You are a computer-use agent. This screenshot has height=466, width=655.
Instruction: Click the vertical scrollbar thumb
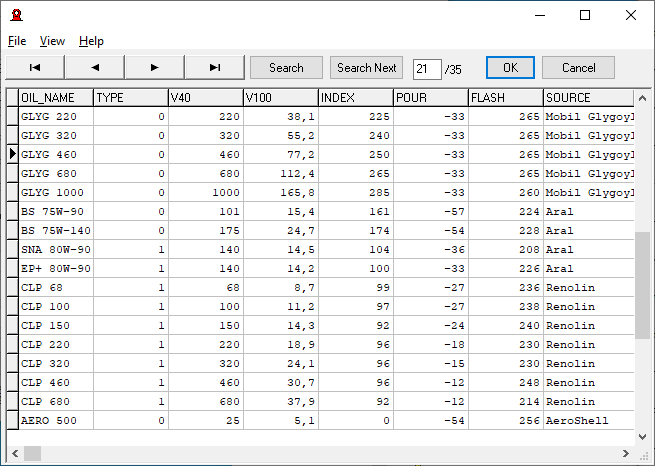pos(643,285)
